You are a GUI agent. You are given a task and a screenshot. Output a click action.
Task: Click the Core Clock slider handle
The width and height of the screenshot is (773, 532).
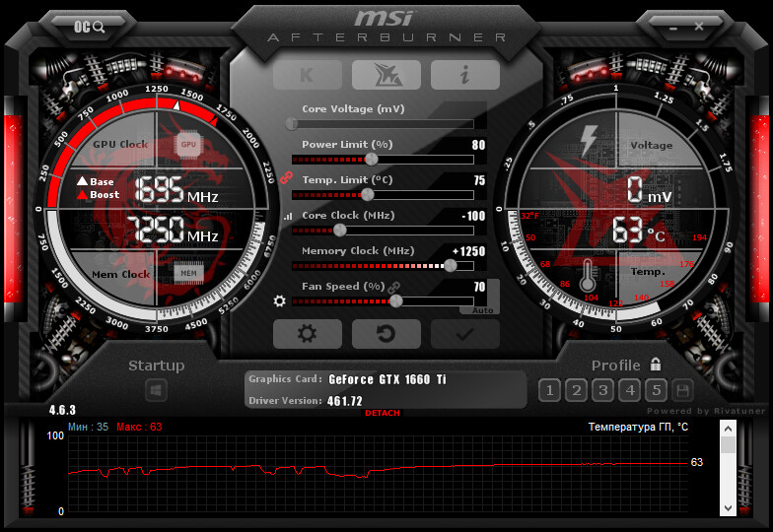[339, 231]
